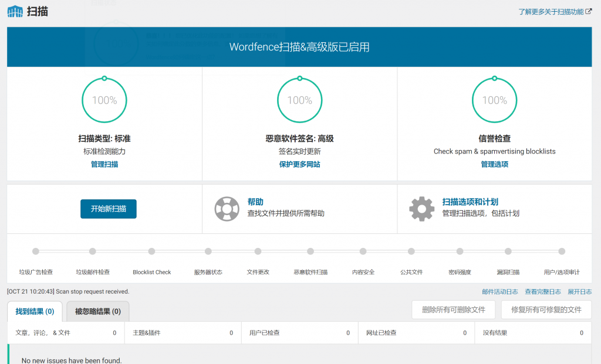
Task: Click the 恶意软件签名 100% progress circle
Action: [300, 100]
